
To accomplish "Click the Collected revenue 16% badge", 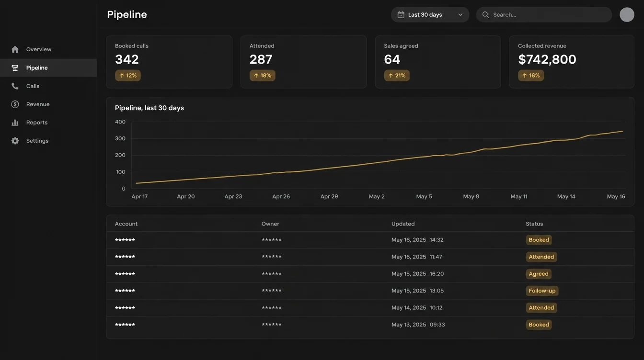I will point(531,76).
